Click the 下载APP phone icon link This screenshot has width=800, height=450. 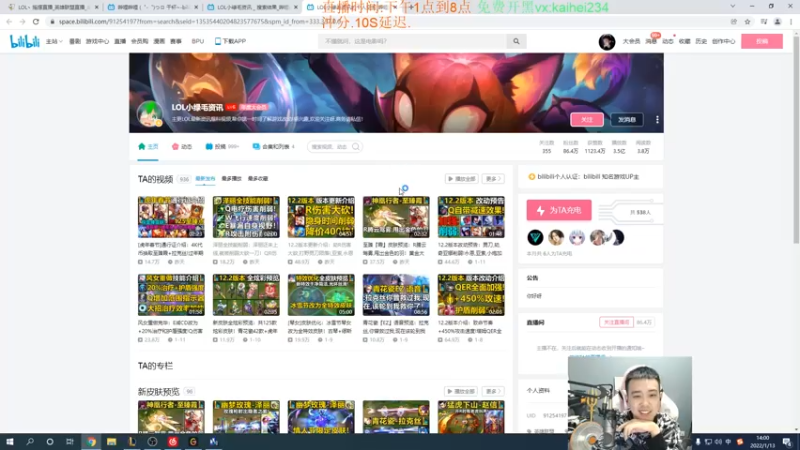[x=230, y=41]
